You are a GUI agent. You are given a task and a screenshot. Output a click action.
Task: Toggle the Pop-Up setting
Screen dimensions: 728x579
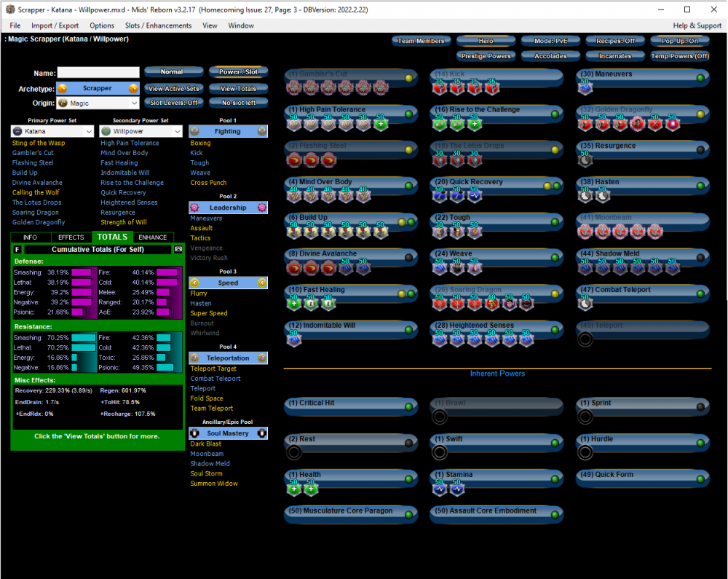click(681, 41)
